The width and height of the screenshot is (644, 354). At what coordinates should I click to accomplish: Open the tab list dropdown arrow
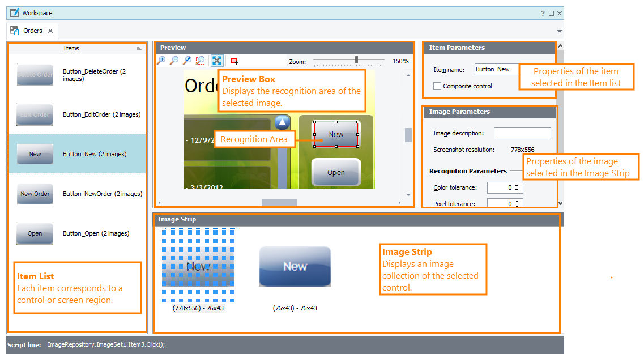click(560, 31)
